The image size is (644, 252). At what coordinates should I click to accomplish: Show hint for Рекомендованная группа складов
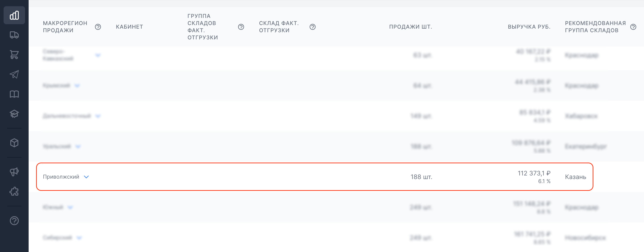[x=633, y=27]
